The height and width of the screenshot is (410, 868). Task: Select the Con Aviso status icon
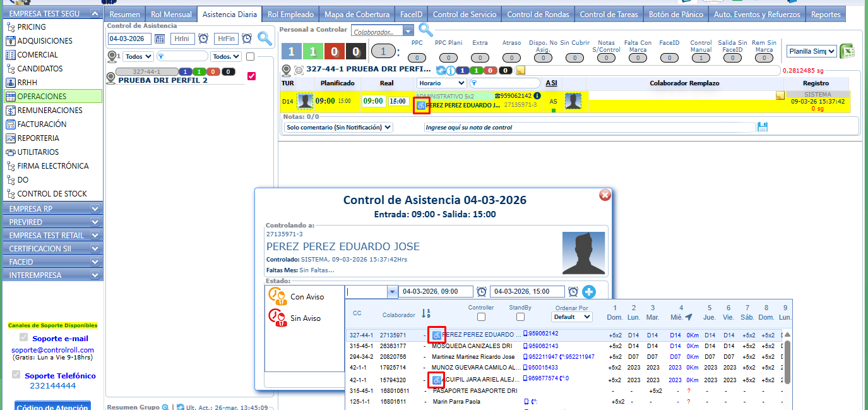[276, 296]
